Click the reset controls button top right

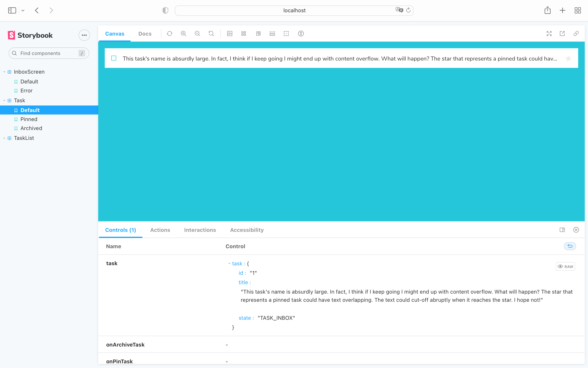pyautogui.click(x=570, y=246)
